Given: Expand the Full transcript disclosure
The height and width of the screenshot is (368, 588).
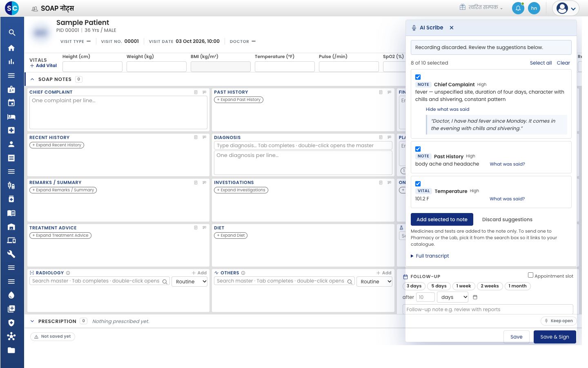Looking at the screenshot, I should (430, 256).
